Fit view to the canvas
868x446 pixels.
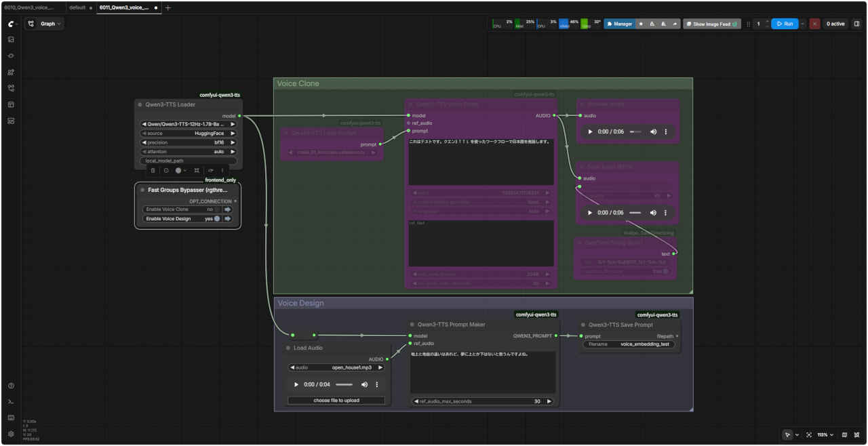click(x=809, y=434)
